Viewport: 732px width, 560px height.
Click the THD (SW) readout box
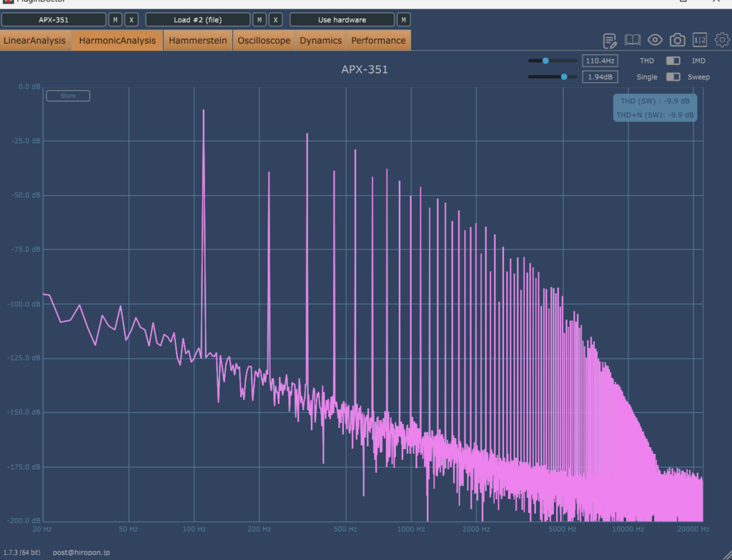click(655, 108)
